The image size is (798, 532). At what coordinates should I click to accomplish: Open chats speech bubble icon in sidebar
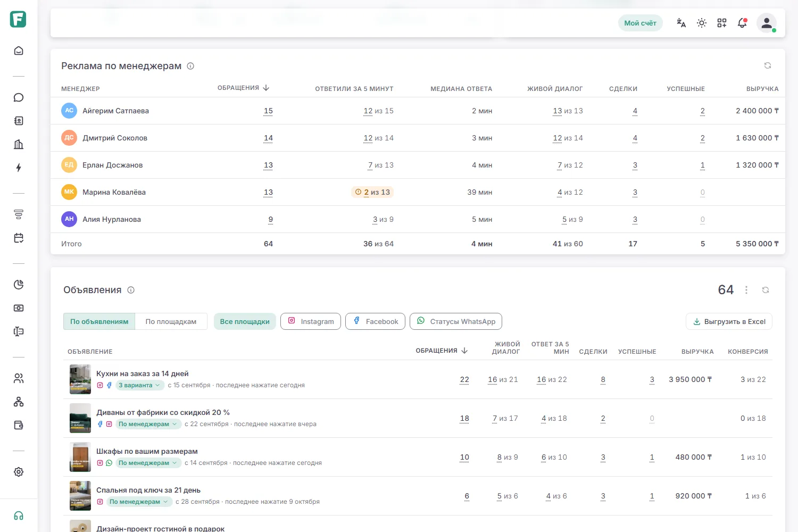[x=19, y=97]
